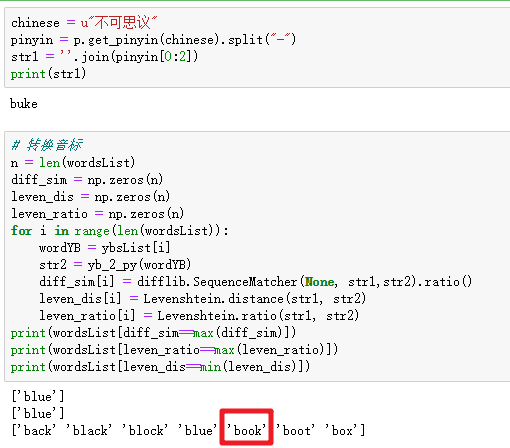The height and width of the screenshot is (448, 510).
Task: Click the n = len(wordsList) line
Action: (x=73, y=163)
